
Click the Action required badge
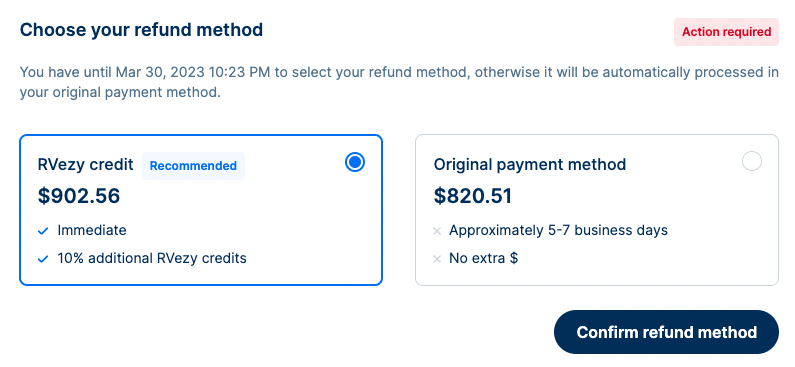[726, 32]
